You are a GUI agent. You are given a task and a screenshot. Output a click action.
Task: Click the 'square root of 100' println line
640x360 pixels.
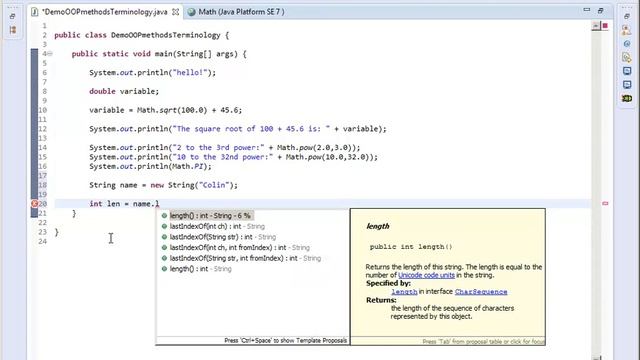coord(238,129)
